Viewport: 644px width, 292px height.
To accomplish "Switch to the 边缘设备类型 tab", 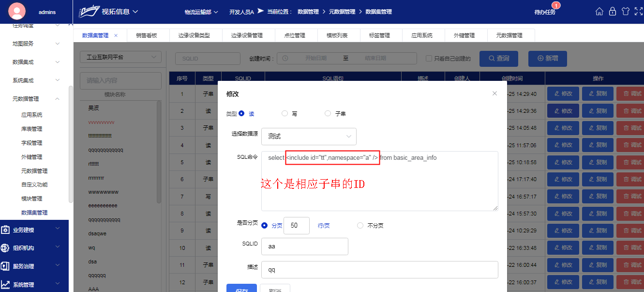I will point(194,35).
